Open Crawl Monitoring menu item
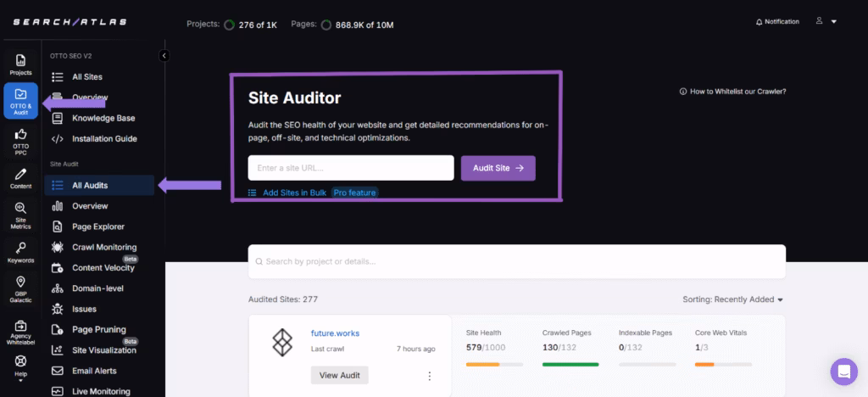Image resolution: width=868 pixels, height=397 pixels. pyautogui.click(x=103, y=247)
